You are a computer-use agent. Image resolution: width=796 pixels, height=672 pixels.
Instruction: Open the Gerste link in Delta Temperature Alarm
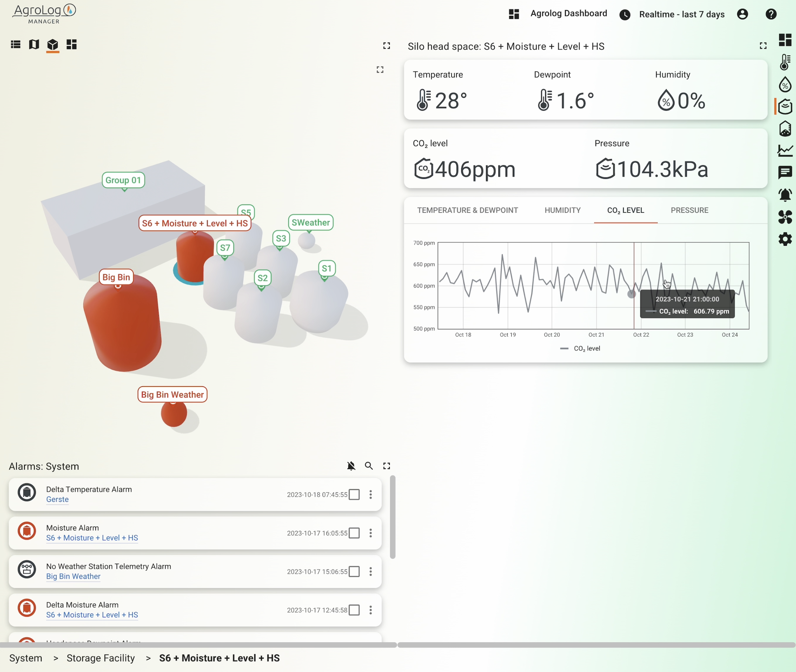57,499
